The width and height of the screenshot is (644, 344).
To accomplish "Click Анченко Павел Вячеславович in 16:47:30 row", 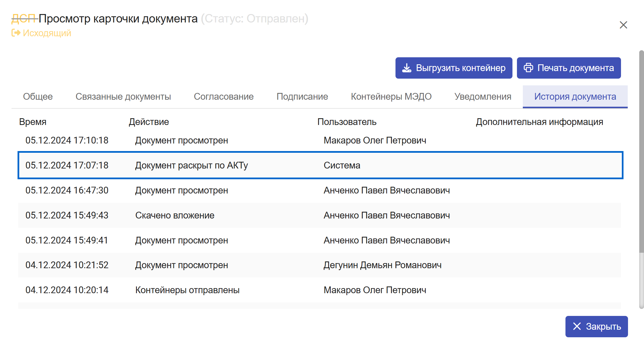I will pos(387,190).
